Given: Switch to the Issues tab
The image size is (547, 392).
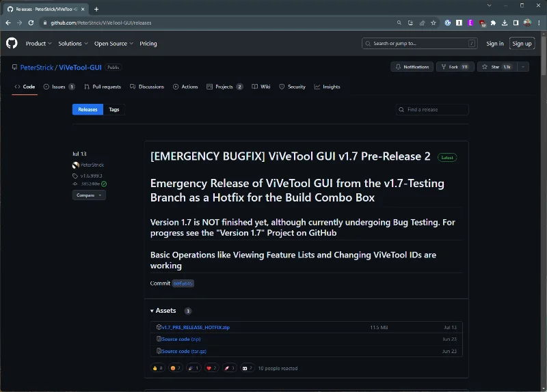Looking at the screenshot, I should 59,87.
